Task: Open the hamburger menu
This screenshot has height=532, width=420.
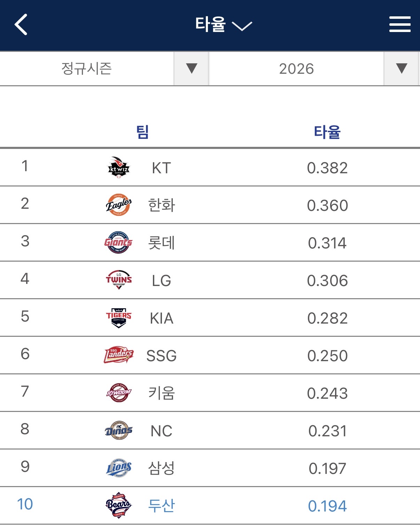Action: tap(399, 24)
